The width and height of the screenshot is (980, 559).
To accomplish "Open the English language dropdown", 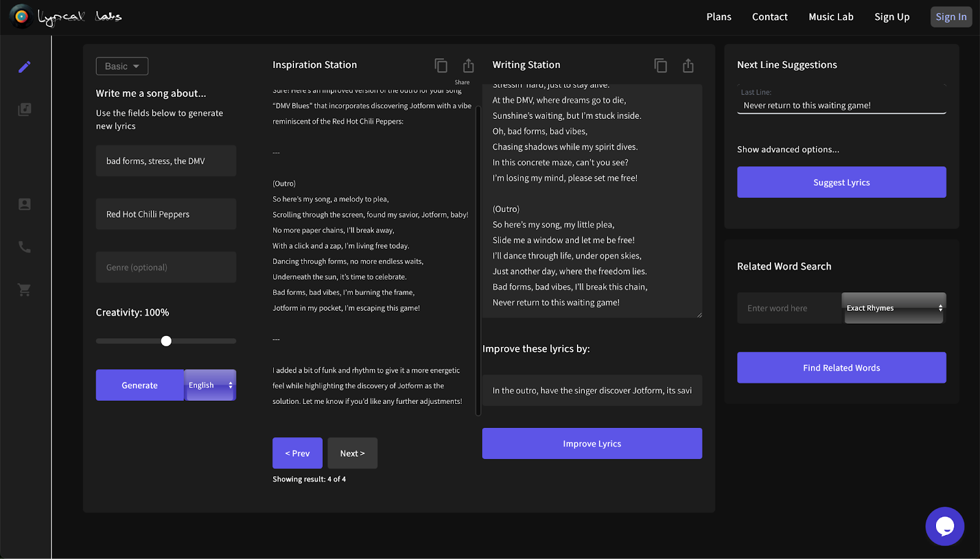I will tap(210, 386).
